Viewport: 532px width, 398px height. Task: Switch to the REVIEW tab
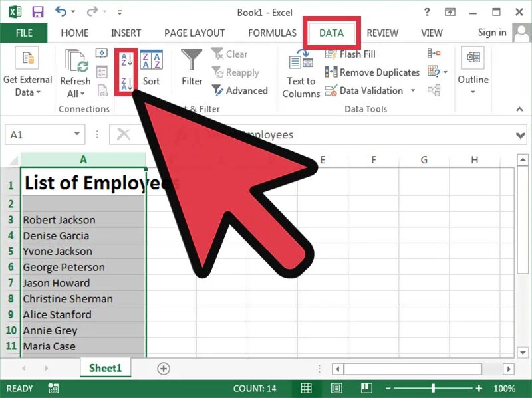click(382, 33)
